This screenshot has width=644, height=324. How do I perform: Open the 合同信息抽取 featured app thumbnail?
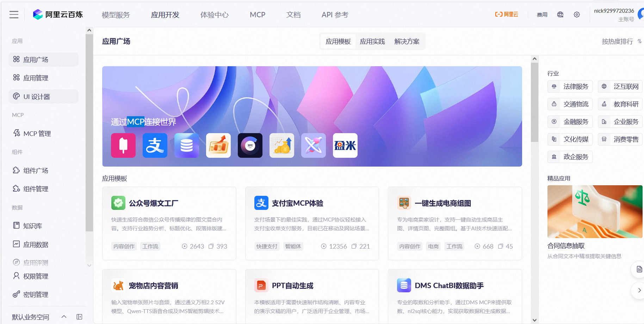pos(595,212)
